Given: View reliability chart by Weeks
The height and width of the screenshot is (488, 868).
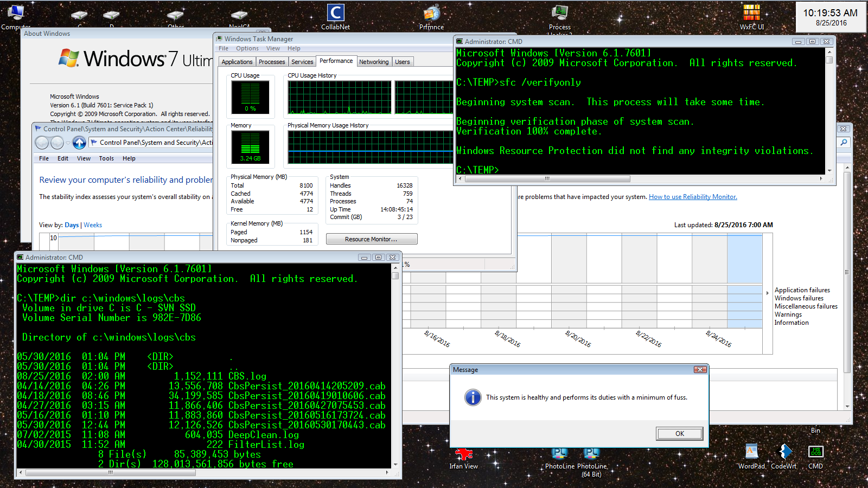Looking at the screenshot, I should pyautogui.click(x=93, y=225).
